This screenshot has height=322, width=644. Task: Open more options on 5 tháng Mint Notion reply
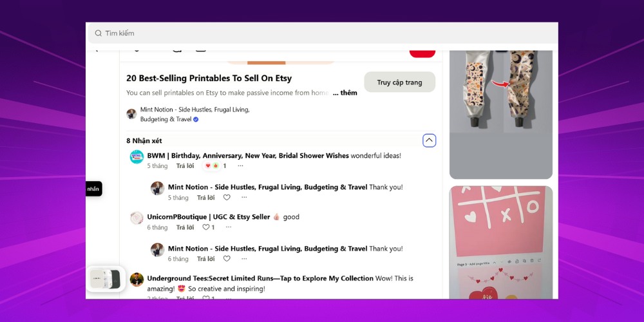pos(244,198)
